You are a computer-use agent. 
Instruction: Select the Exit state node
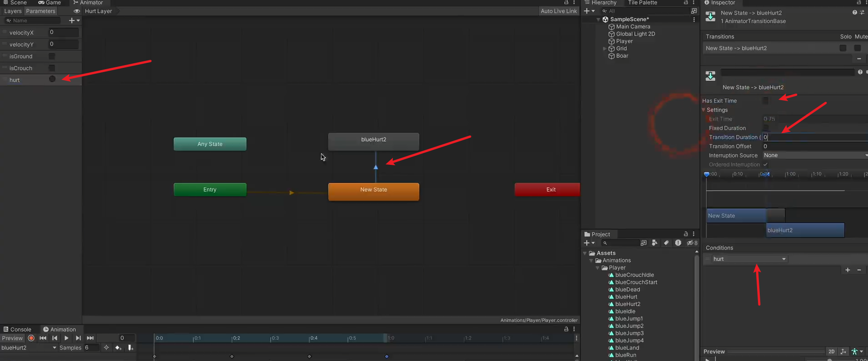click(547, 189)
